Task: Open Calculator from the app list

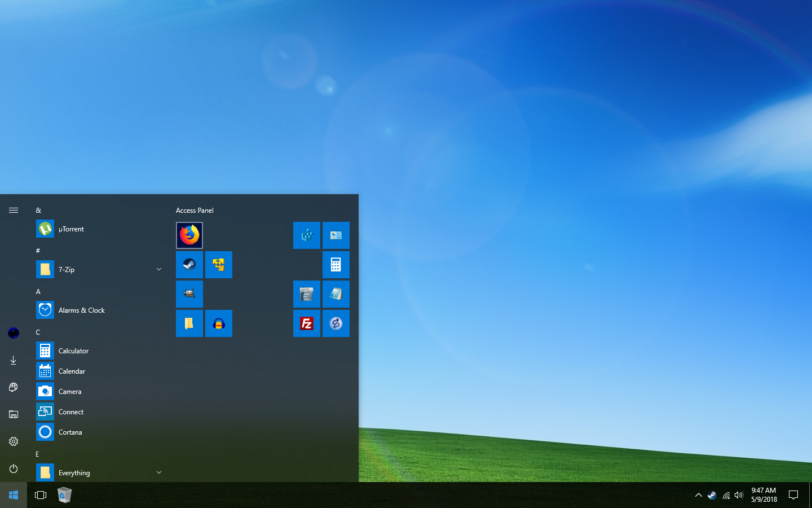Action: pos(99,351)
